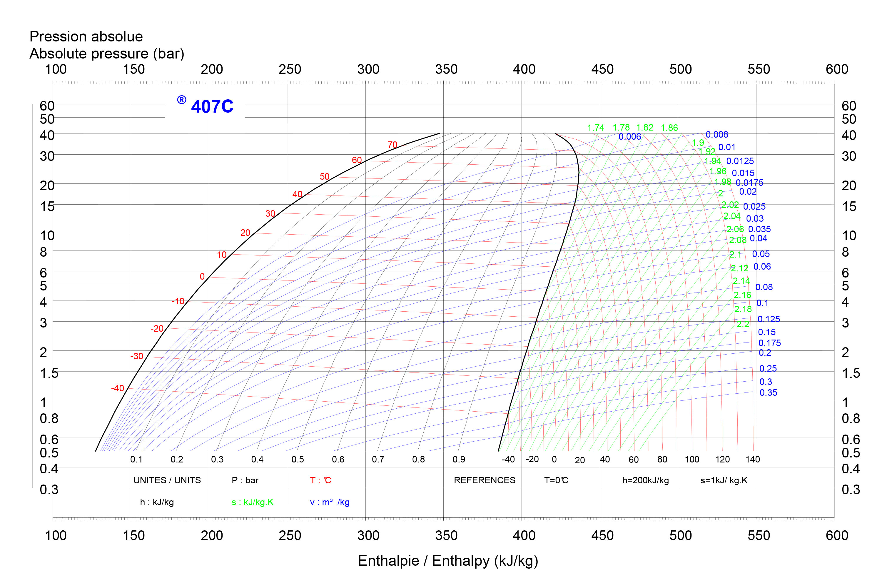Image resolution: width=882 pixels, height=588 pixels.
Task: Click the blue volume label "0.04"
Action: coord(758,238)
